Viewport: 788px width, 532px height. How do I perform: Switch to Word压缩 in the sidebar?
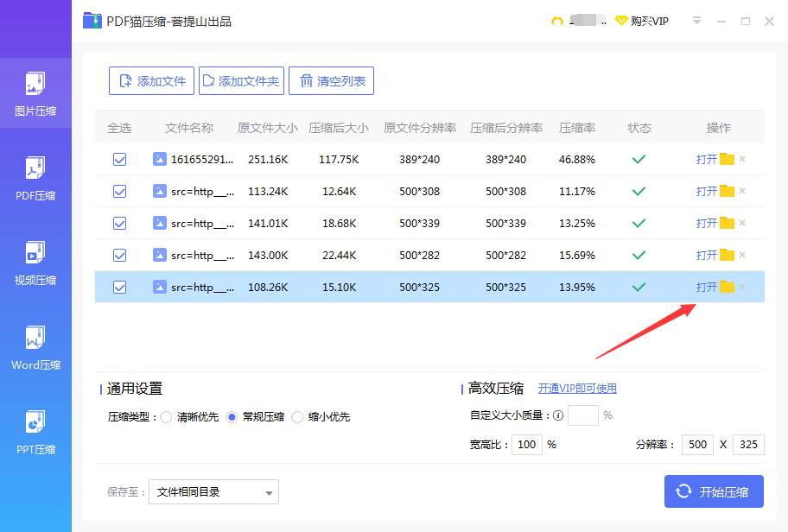coord(35,348)
